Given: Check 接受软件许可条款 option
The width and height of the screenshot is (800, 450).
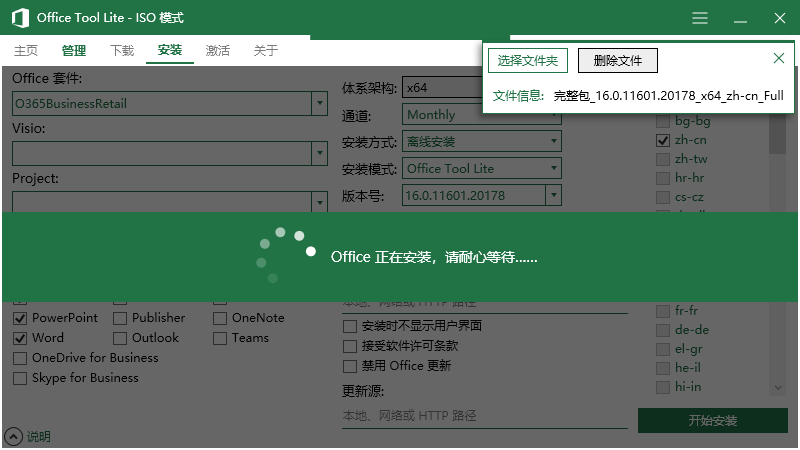Looking at the screenshot, I should (x=350, y=346).
